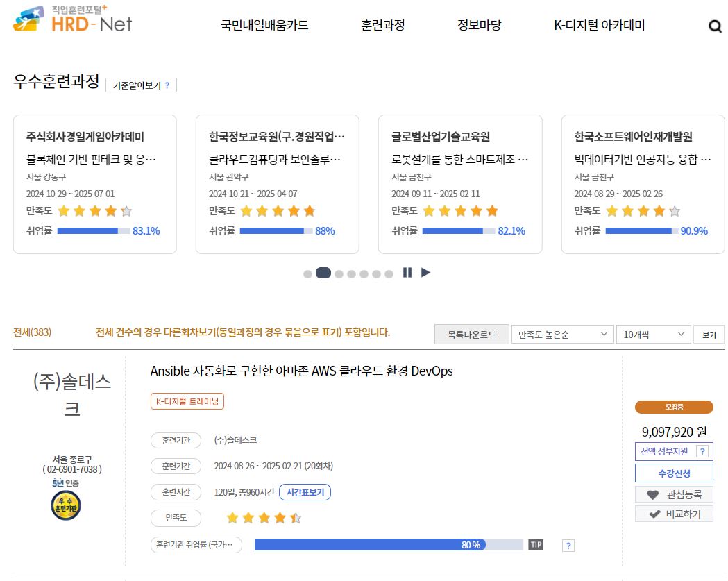The width and height of the screenshot is (728, 581).
Task: Open the 한국정보교육원 course card
Action: click(277, 185)
